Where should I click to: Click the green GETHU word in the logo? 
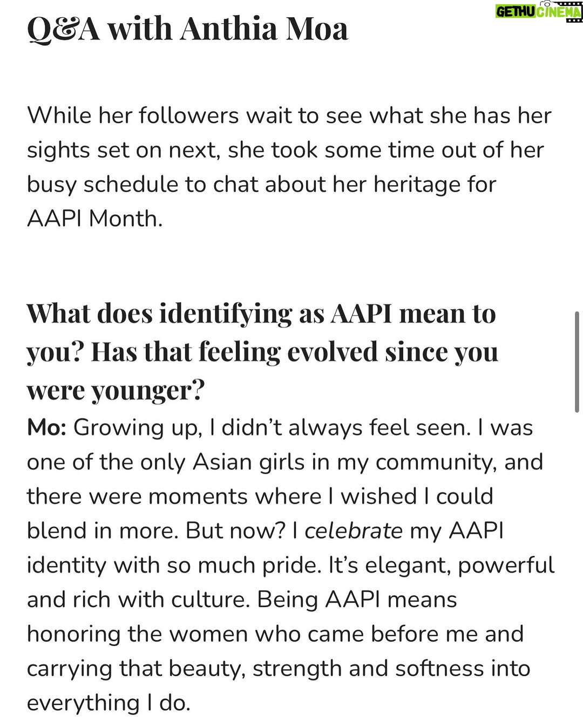[x=516, y=12]
